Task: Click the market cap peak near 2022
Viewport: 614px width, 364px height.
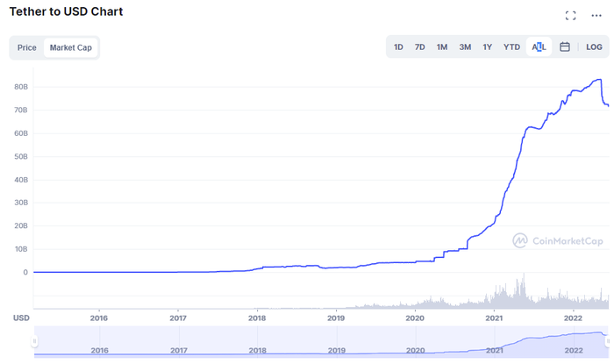Action: (599, 80)
